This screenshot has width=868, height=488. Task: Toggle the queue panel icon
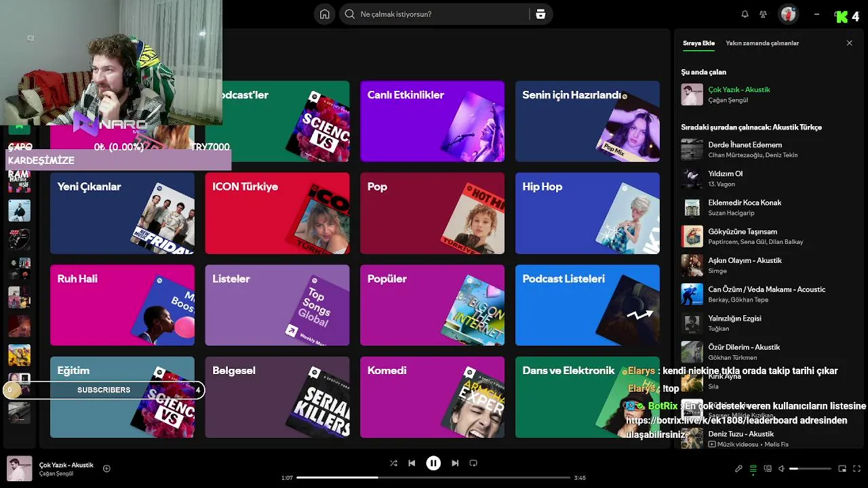pyautogui.click(x=753, y=468)
